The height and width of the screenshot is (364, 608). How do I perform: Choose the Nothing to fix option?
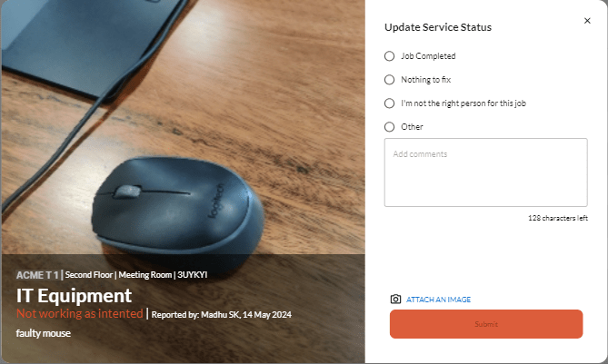389,80
